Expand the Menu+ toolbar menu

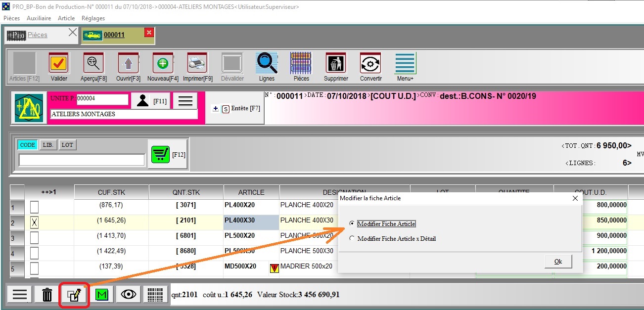[405, 63]
